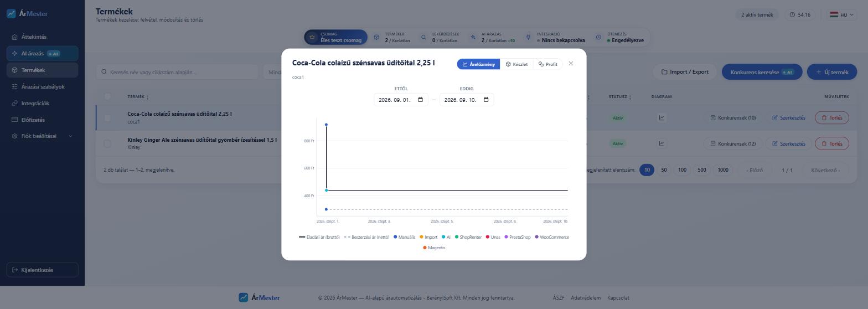Click the Új termék button
This screenshot has width=868, height=309.
point(832,72)
